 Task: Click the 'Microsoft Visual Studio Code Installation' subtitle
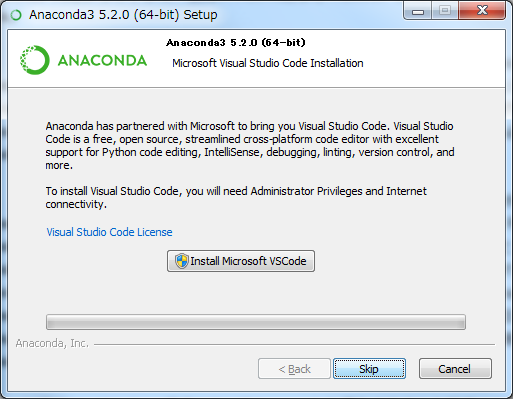[268, 63]
